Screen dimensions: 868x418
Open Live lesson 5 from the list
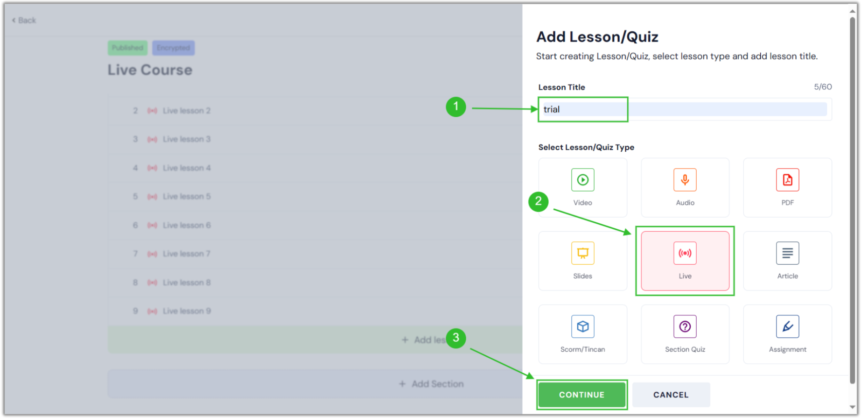click(x=186, y=196)
